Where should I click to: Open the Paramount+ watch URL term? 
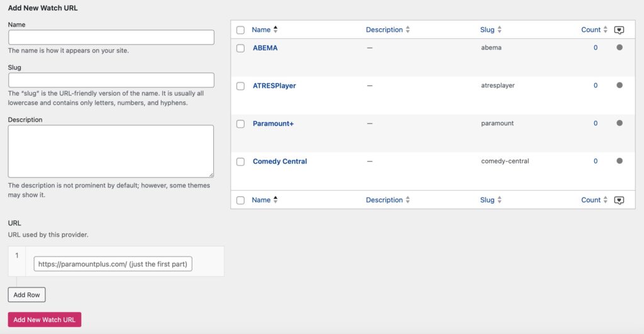pyautogui.click(x=273, y=123)
